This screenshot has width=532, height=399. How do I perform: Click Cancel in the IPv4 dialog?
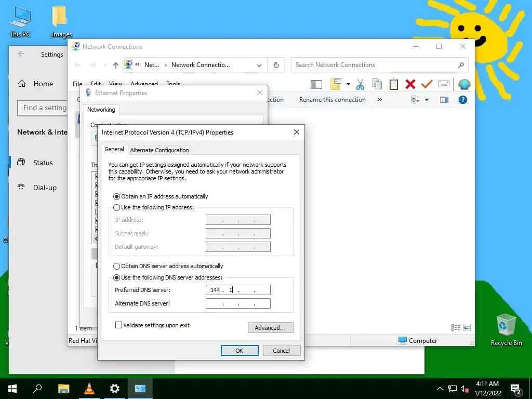281,351
